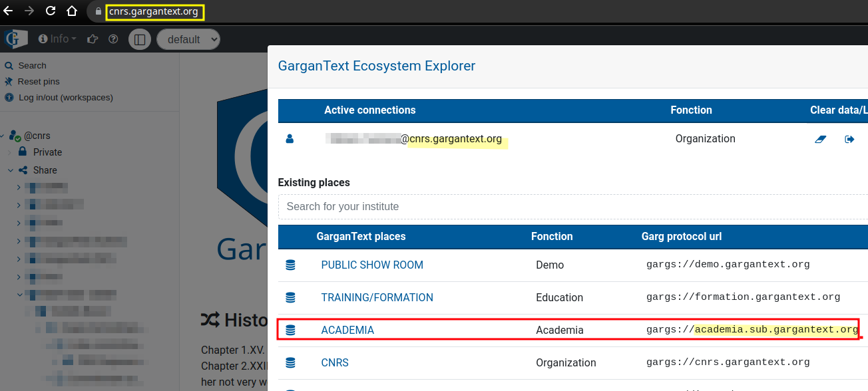Viewport: 868px width, 391px height.
Task: Click the browser Back arrow
Action: coord(8,11)
